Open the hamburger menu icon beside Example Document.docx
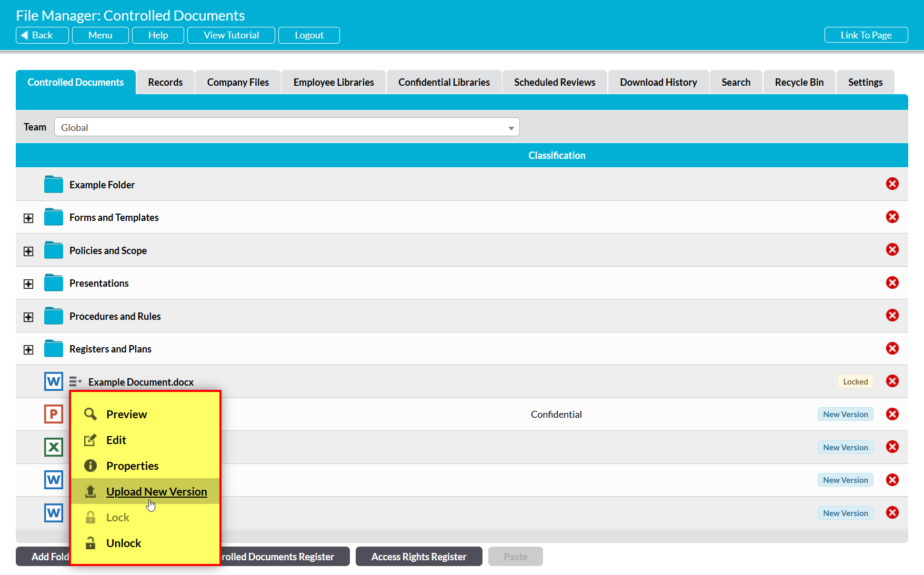This screenshot has width=924, height=575. tap(75, 381)
